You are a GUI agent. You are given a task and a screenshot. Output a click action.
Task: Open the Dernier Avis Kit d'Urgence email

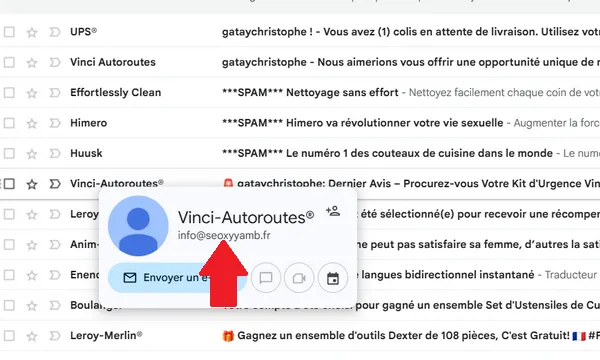pyautogui.click(x=411, y=184)
